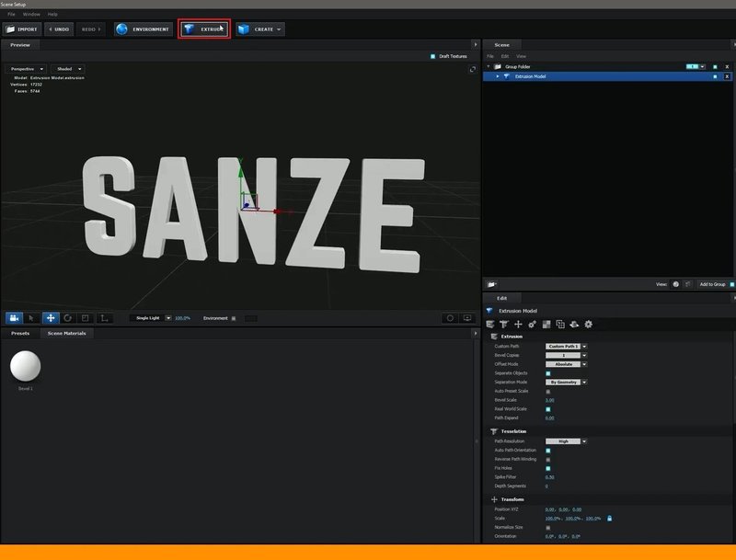This screenshot has width=736, height=560.
Task: Switch to the Presets tab
Action: coord(20,334)
